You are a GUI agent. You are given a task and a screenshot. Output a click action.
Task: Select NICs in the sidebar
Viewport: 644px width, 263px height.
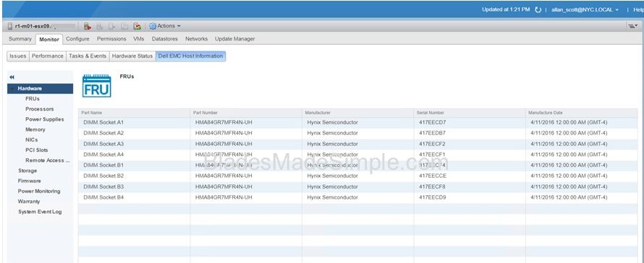[32, 140]
